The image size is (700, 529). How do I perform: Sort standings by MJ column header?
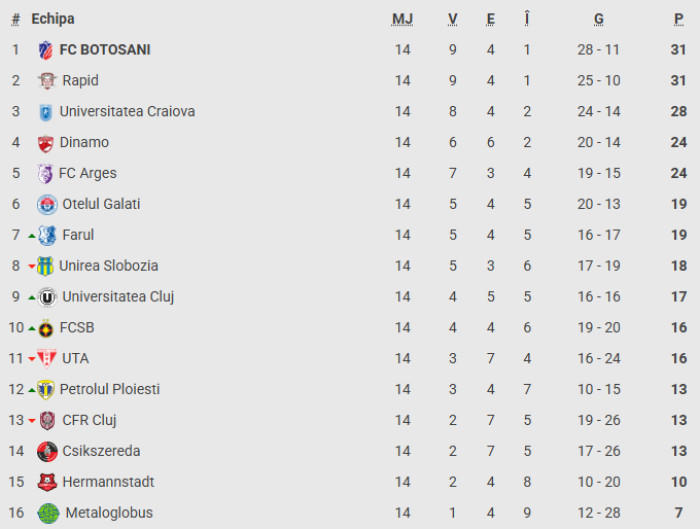tap(402, 19)
